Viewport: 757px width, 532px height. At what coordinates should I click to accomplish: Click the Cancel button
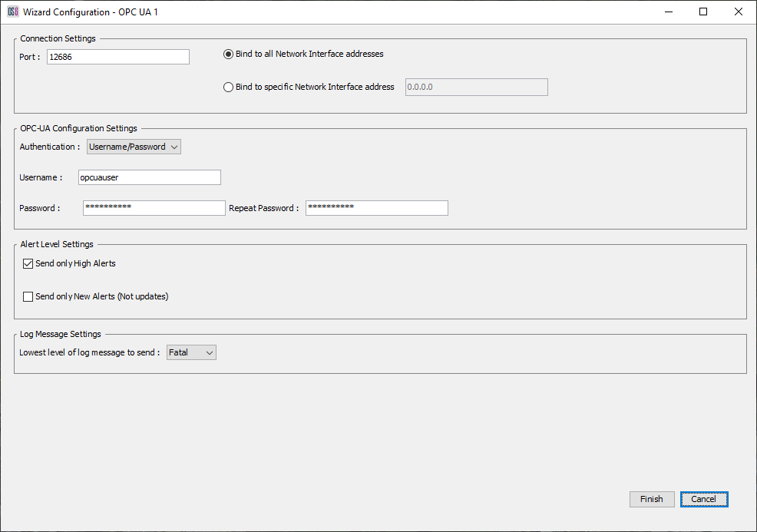(x=703, y=499)
